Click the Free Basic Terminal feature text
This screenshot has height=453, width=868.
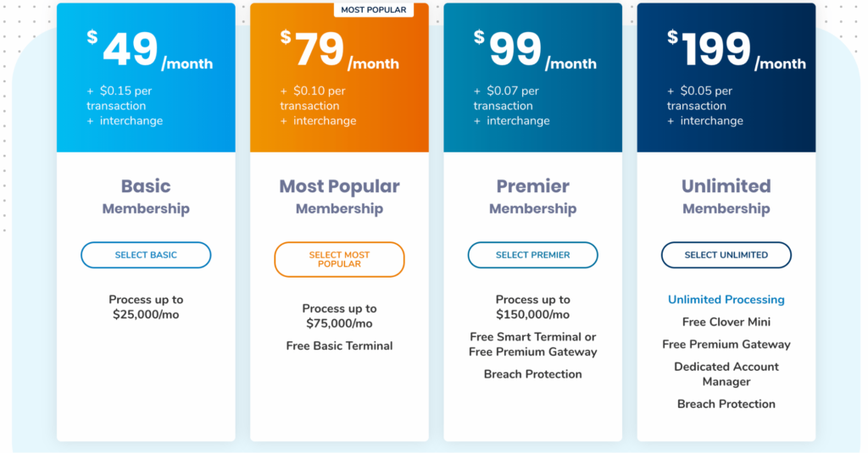click(x=339, y=345)
